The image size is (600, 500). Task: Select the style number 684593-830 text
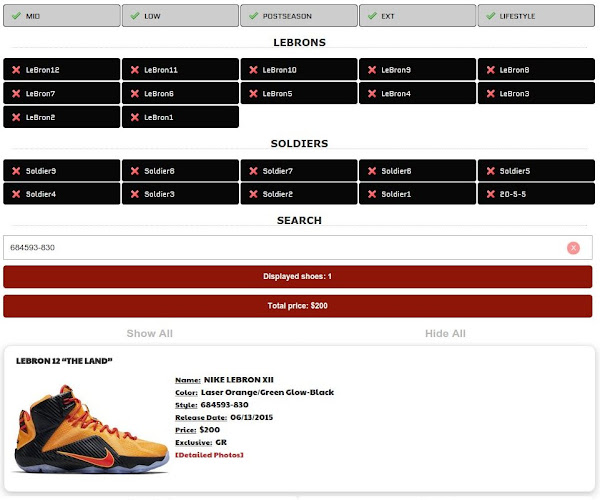(x=224, y=405)
